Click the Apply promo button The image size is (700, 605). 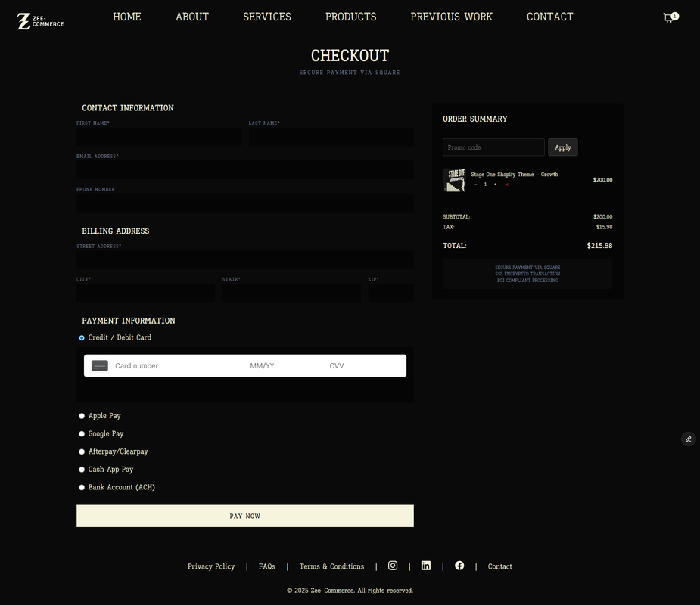pyautogui.click(x=563, y=147)
